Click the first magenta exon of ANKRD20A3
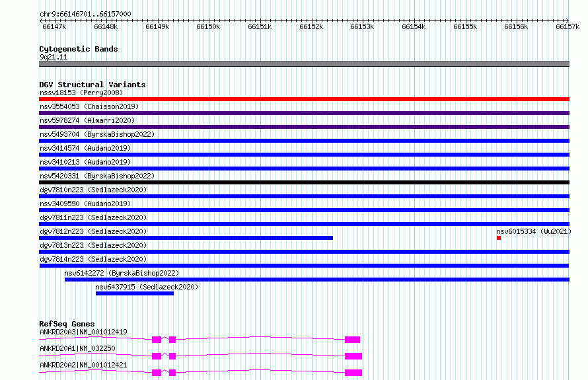 coord(157,340)
